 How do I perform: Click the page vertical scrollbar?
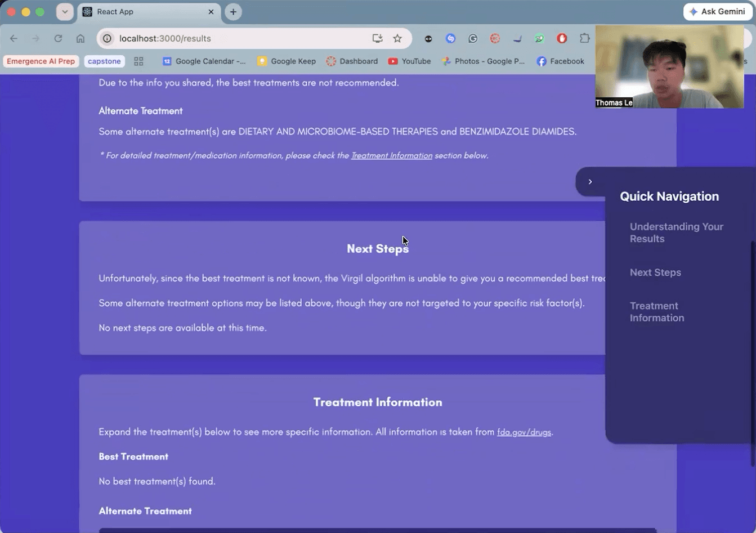pyautogui.click(x=753, y=353)
